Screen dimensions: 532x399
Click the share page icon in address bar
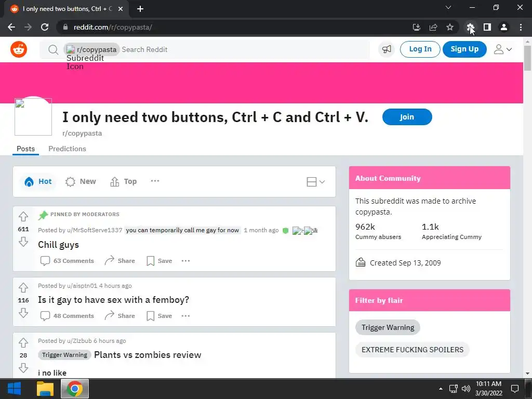[x=433, y=27]
